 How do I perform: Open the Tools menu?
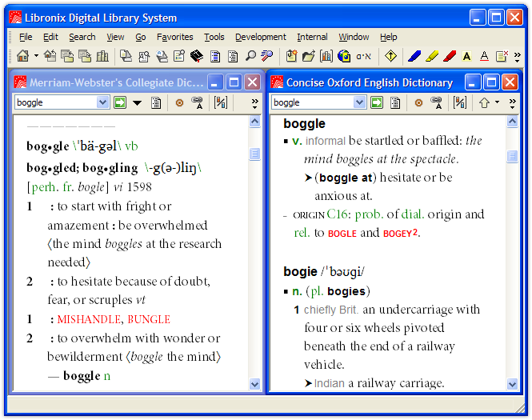pos(214,37)
